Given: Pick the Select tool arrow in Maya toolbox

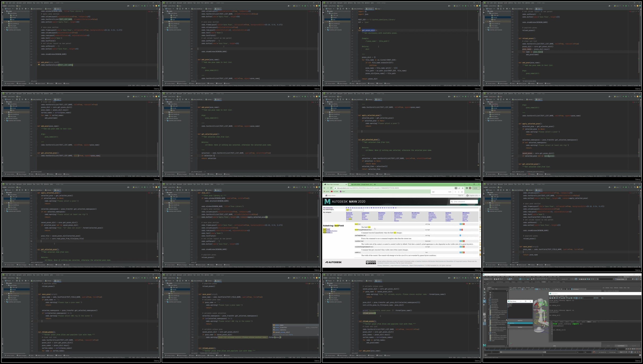Looking at the screenshot, I should [x=484, y=289].
